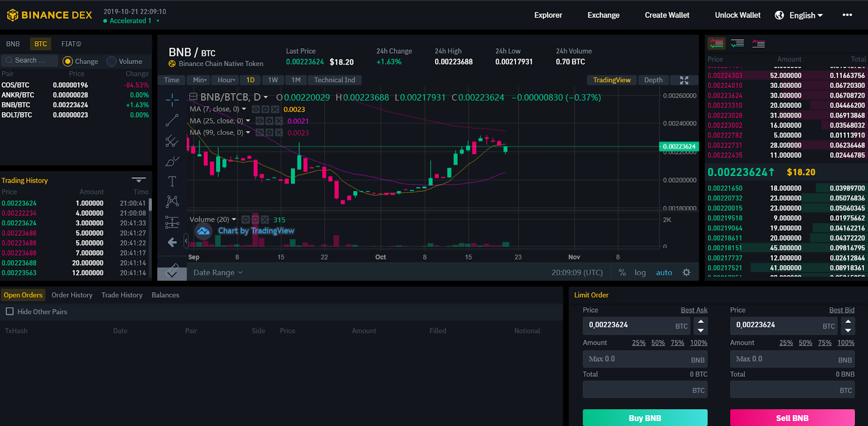Open the Min interval dropdown
This screenshot has width=868, height=426.
(200, 80)
